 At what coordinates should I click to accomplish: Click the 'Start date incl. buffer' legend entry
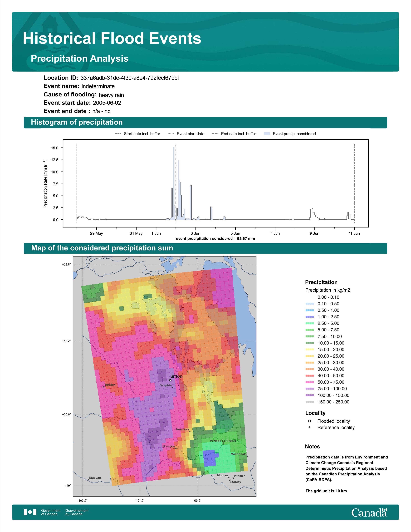tap(138, 134)
